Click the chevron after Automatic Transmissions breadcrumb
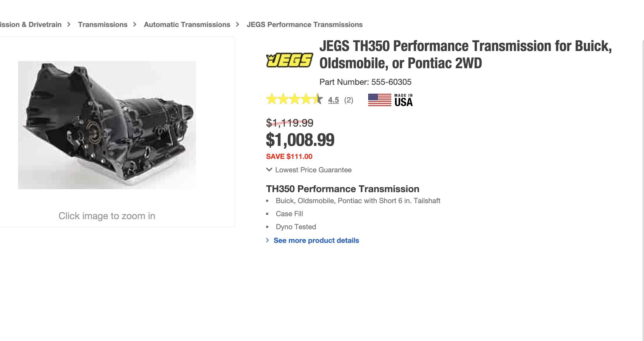The height and width of the screenshot is (341, 644). 237,25
